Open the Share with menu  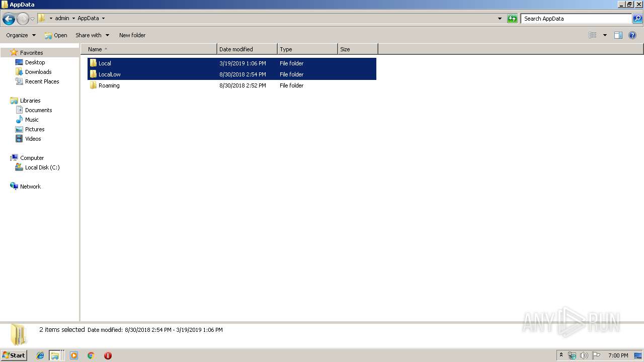92,35
